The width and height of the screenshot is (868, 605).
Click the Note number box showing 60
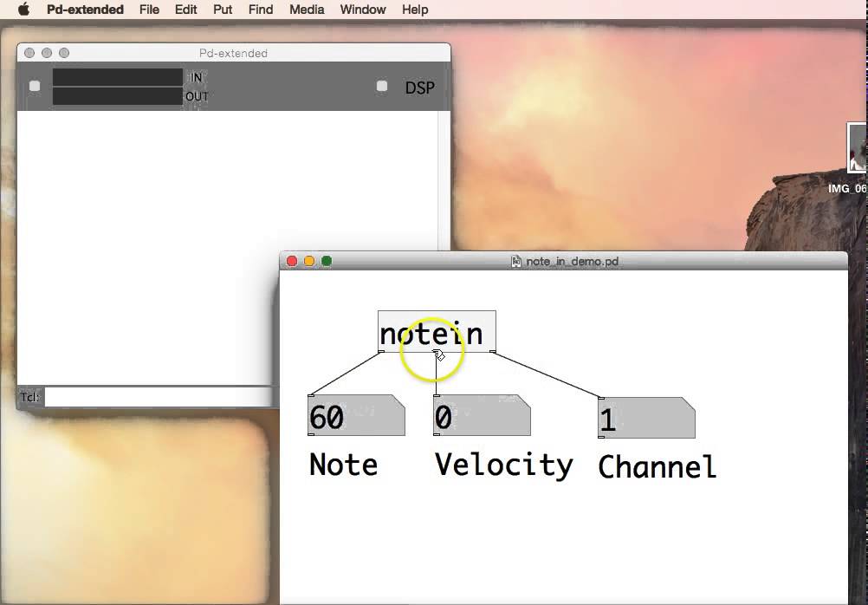coord(356,415)
